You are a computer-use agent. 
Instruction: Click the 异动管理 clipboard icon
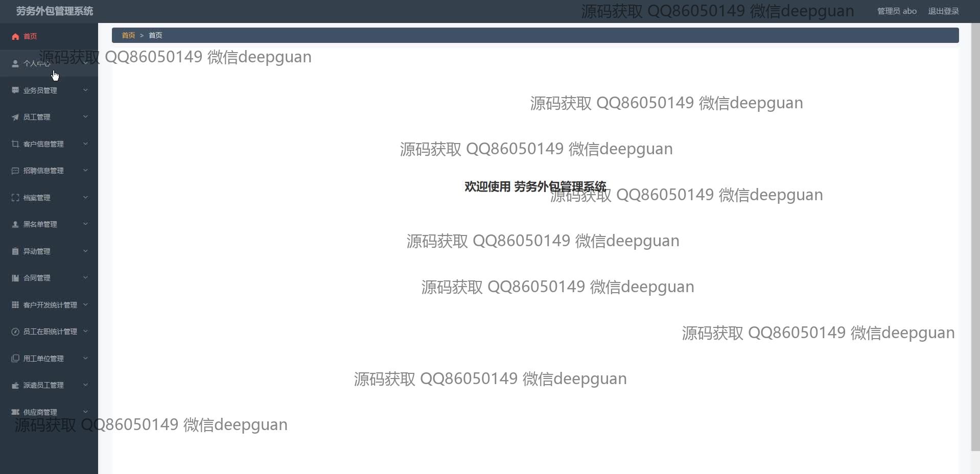pos(15,251)
